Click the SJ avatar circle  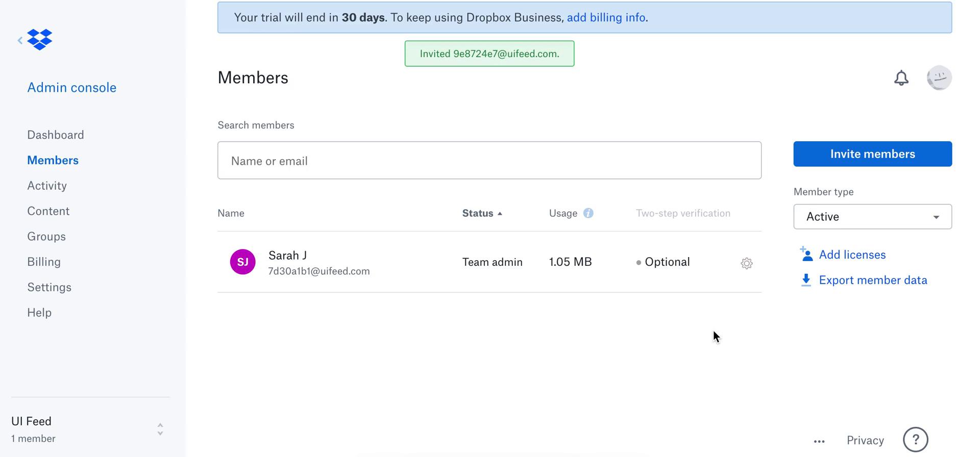tap(242, 262)
